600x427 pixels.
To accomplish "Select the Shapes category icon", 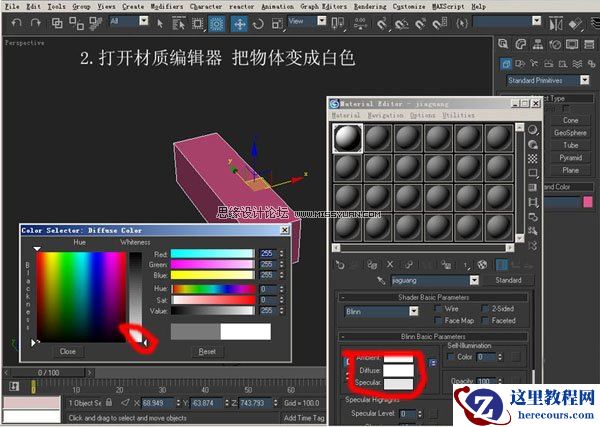I will point(520,64).
